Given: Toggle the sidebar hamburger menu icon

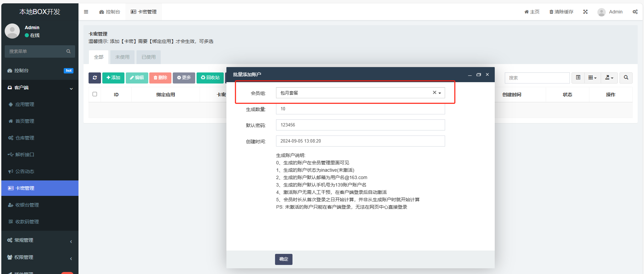Looking at the screenshot, I should click(86, 12).
